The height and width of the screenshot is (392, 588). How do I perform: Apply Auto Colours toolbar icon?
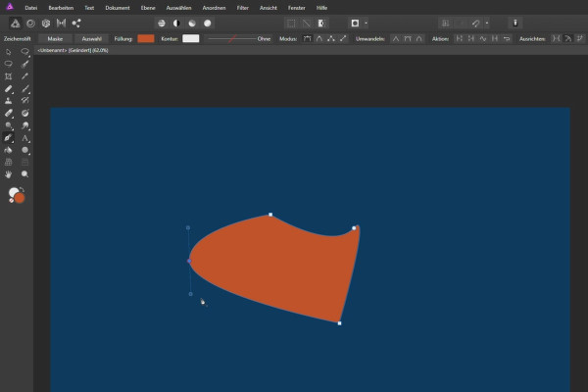coord(192,24)
